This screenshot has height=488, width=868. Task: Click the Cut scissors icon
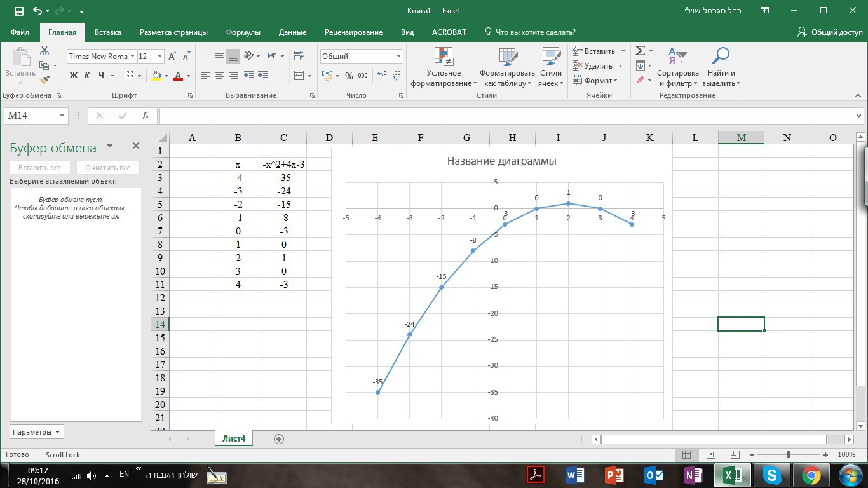pos(44,51)
